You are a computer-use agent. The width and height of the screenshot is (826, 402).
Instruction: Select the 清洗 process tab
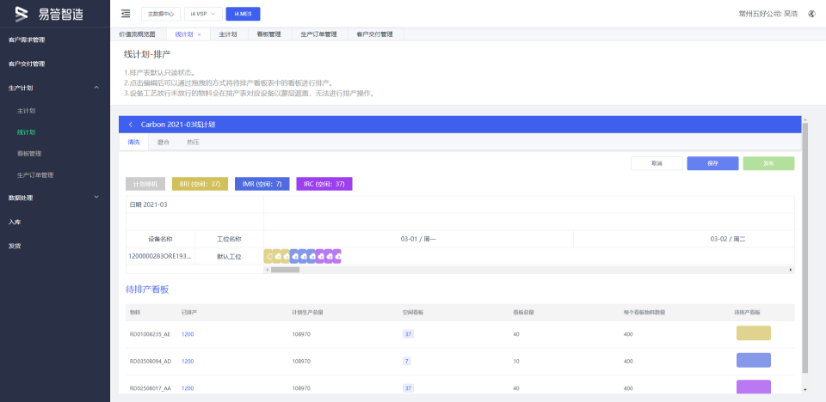click(133, 142)
